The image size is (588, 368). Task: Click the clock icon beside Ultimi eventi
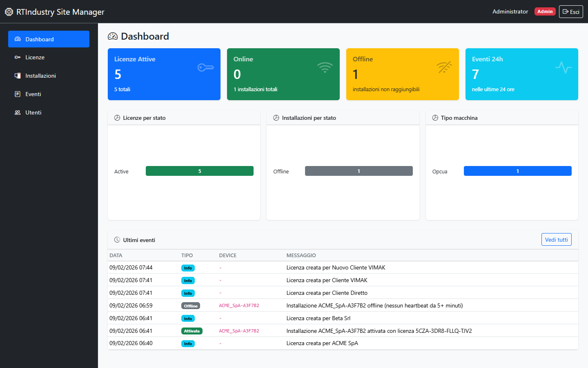117,240
